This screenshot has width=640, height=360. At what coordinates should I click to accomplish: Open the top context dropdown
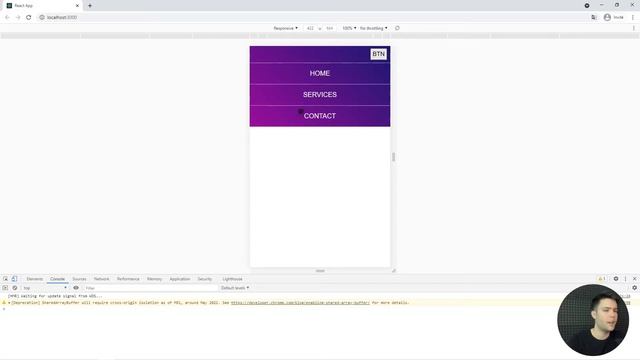click(x=45, y=288)
